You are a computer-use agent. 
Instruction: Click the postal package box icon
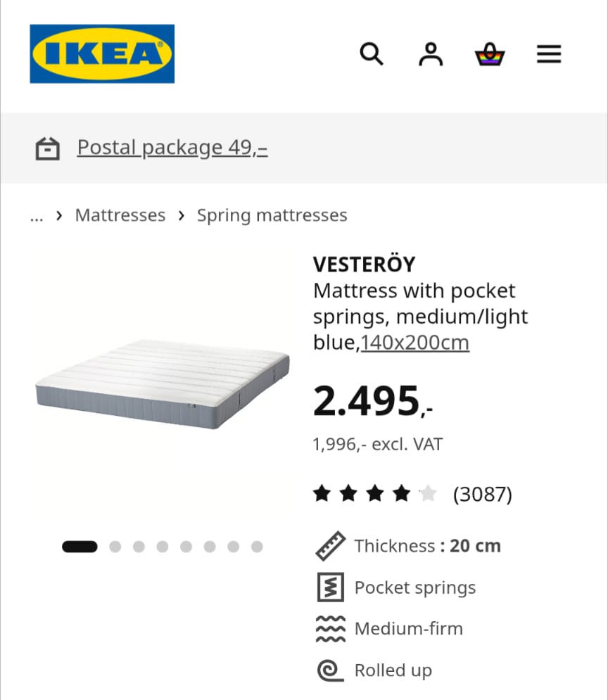(47, 148)
